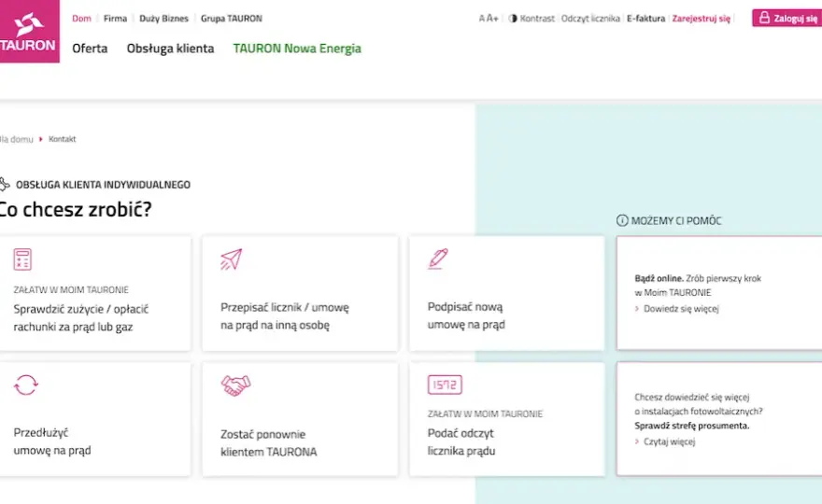
Task: Select the normal font size A
Action: click(x=482, y=19)
